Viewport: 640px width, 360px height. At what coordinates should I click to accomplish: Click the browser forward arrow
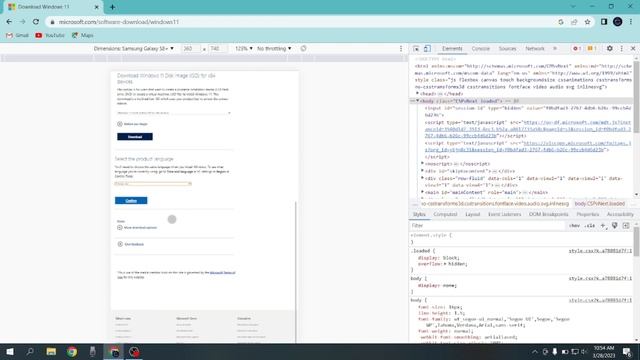22,22
